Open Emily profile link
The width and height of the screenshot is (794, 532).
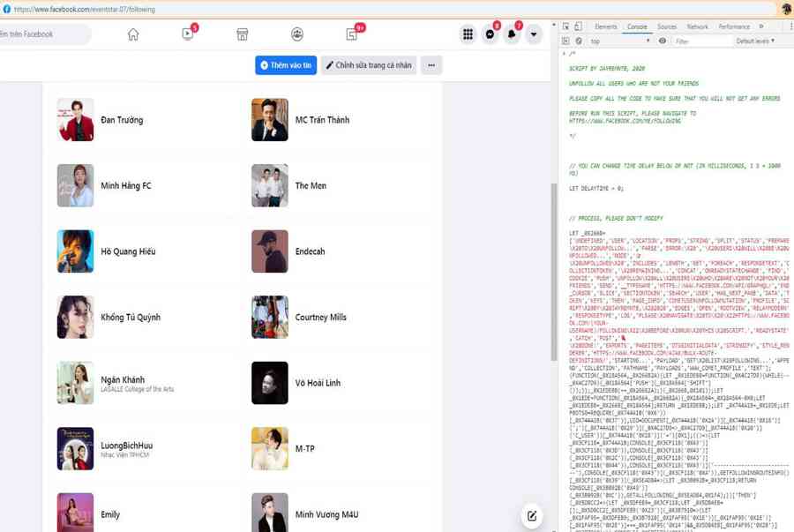(x=110, y=514)
